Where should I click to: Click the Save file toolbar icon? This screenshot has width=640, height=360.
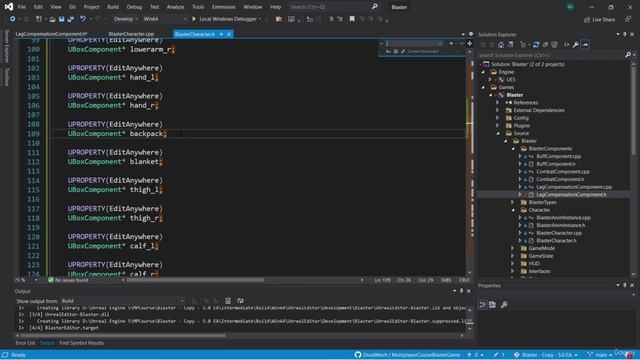61,19
